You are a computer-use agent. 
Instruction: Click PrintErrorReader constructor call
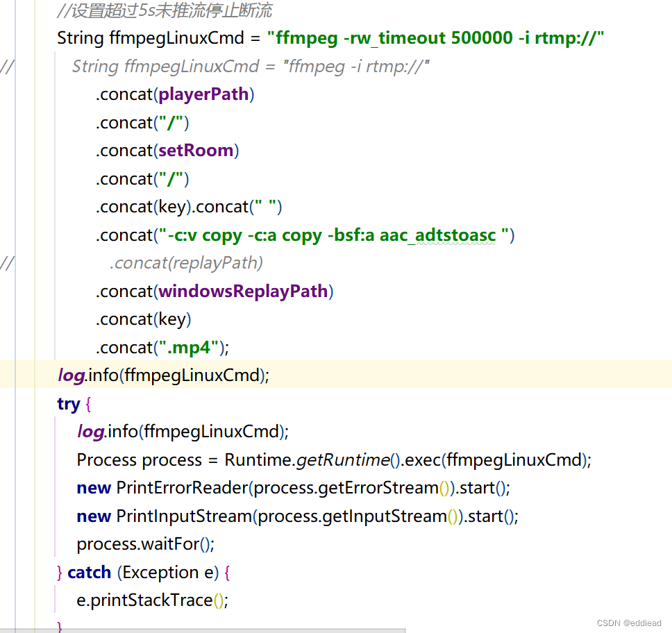(293, 488)
